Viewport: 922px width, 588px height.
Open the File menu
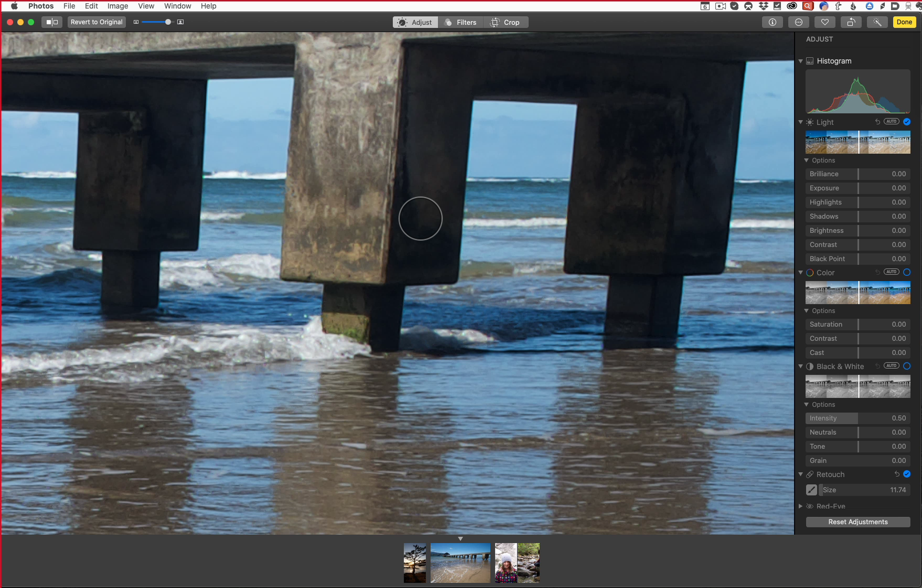point(69,6)
